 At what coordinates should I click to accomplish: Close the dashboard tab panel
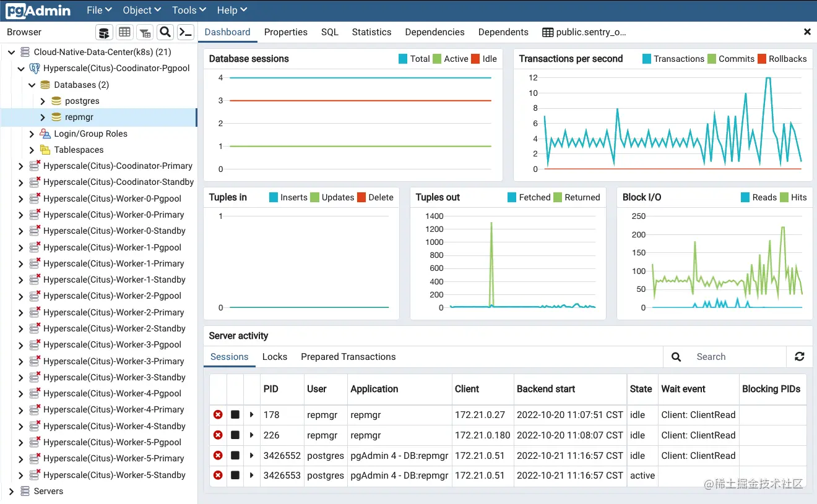807,32
